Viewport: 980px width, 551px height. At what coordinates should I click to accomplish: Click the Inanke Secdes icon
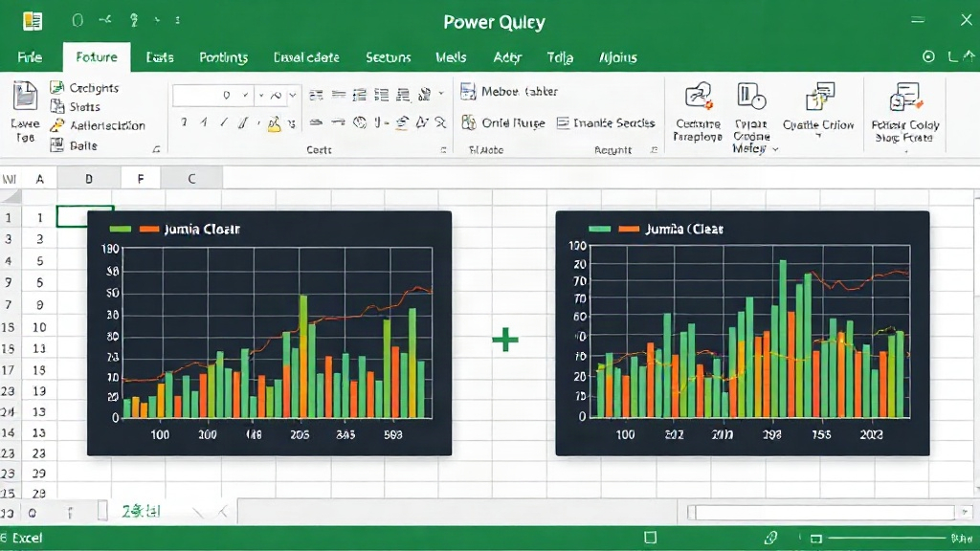(563, 123)
